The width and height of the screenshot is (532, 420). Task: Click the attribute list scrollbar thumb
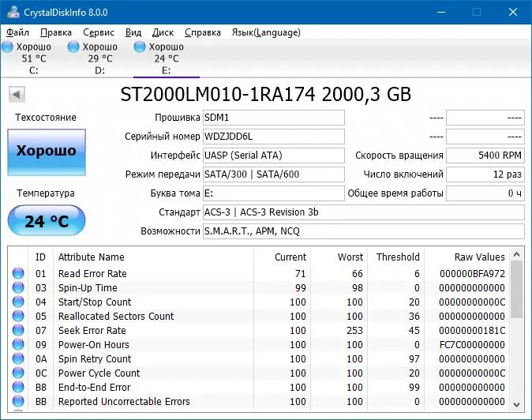point(517,290)
